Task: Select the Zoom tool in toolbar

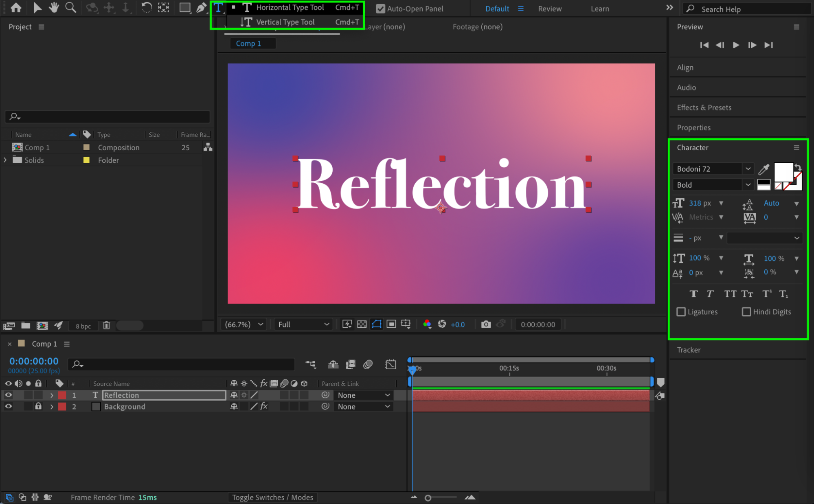Action: pos(71,7)
